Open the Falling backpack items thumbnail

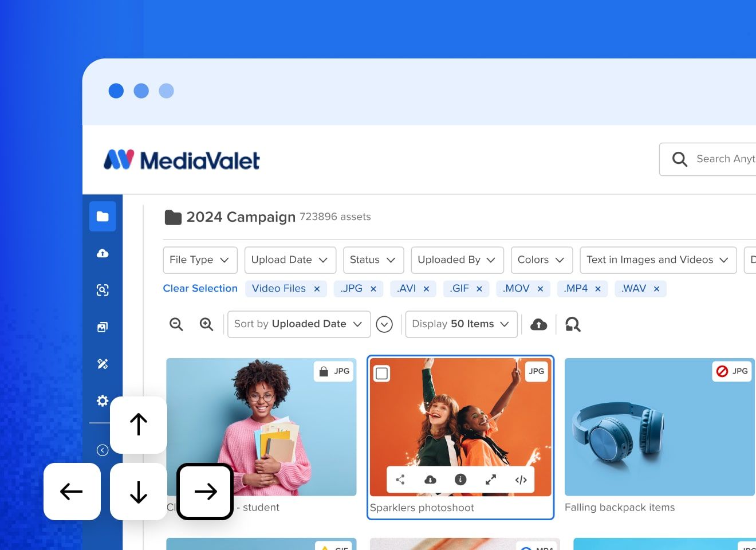(x=660, y=427)
